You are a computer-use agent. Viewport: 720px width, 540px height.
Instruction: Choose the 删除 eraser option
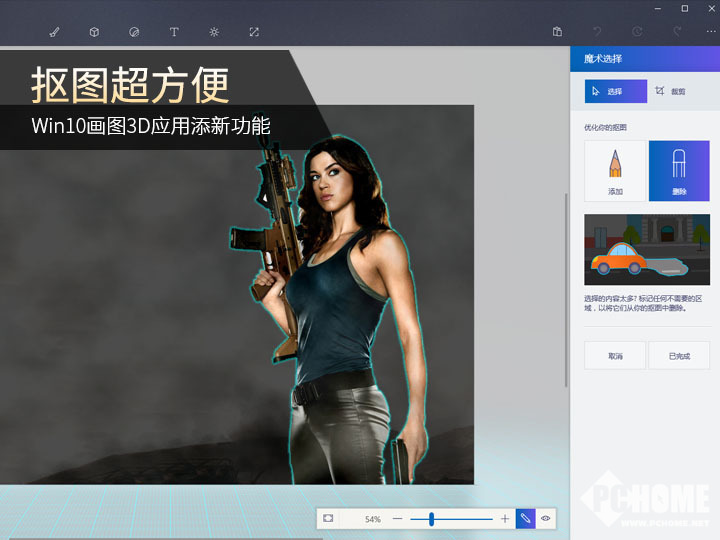679,171
